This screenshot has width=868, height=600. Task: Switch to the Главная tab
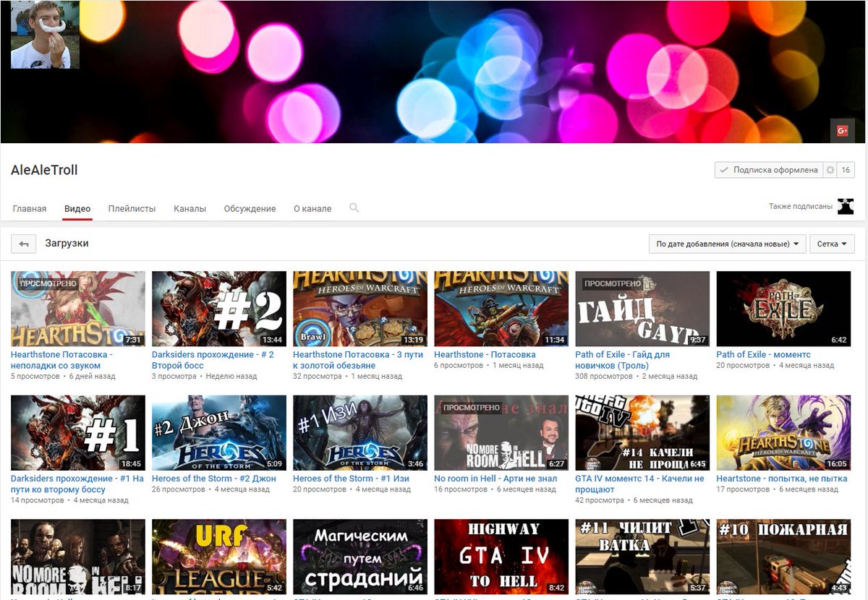(30, 208)
